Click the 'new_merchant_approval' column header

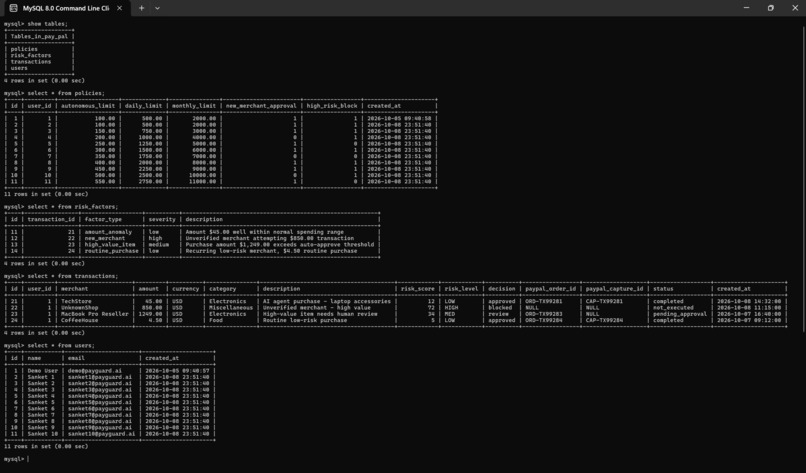tap(261, 106)
